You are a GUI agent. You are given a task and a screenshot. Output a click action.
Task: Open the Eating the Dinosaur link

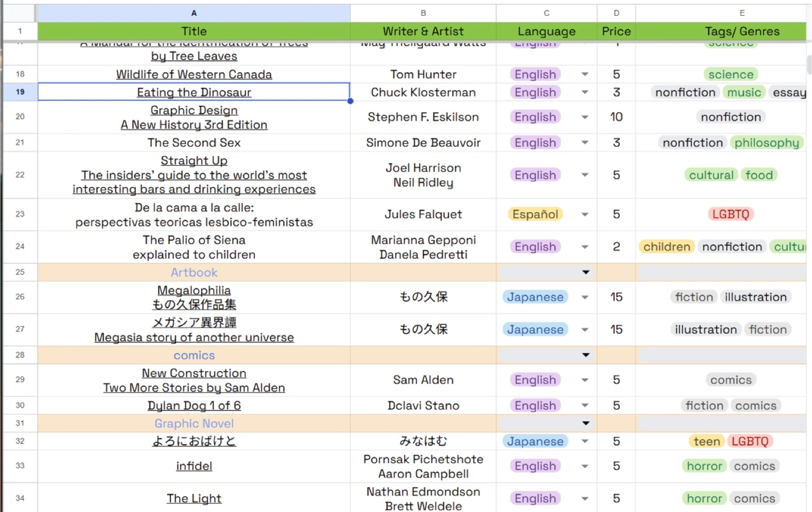pos(194,92)
